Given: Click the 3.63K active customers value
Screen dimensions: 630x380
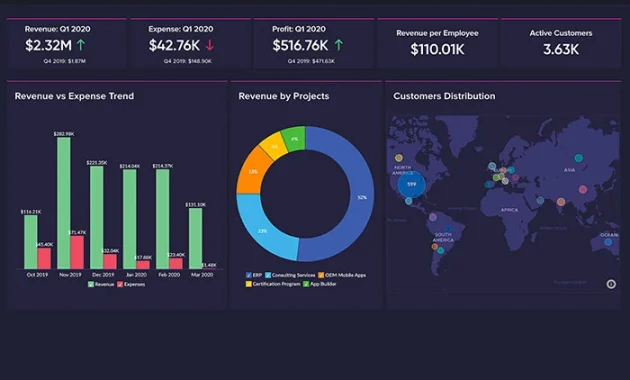Looking at the screenshot, I should point(561,49).
